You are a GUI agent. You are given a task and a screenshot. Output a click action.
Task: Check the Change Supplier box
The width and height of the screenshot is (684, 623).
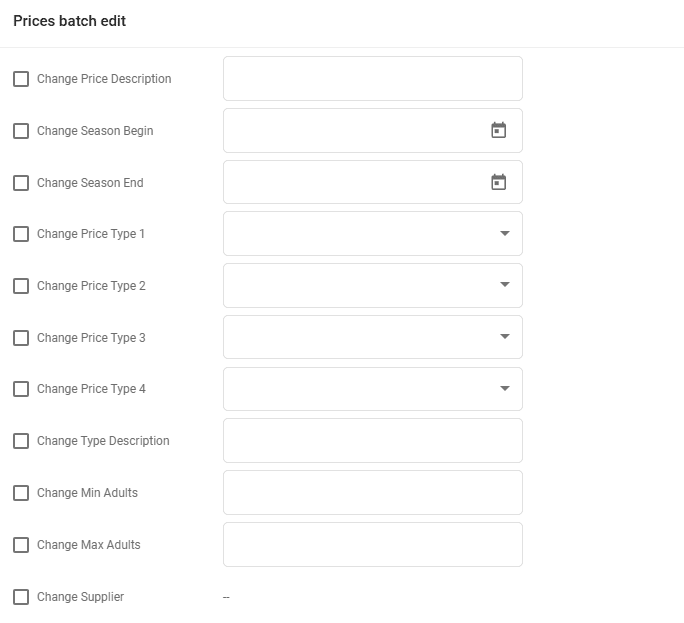(x=21, y=597)
